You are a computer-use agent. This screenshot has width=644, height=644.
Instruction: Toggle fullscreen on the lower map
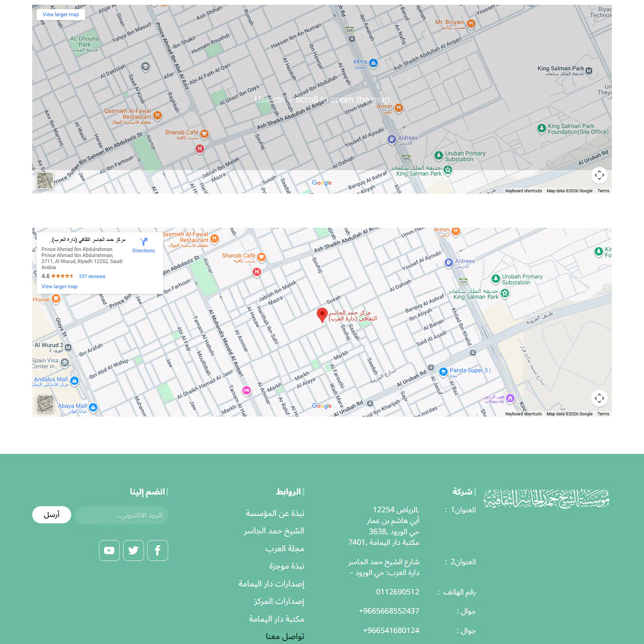point(599,398)
